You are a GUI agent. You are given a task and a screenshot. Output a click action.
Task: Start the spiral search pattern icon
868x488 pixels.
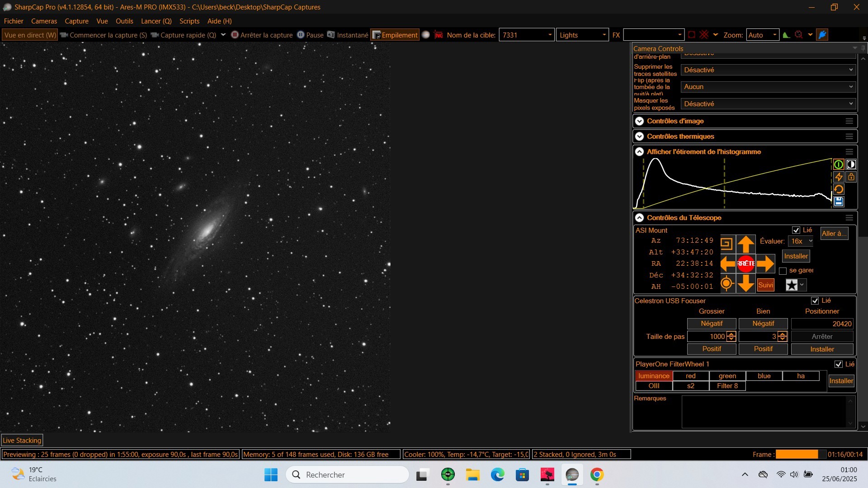tap(726, 244)
